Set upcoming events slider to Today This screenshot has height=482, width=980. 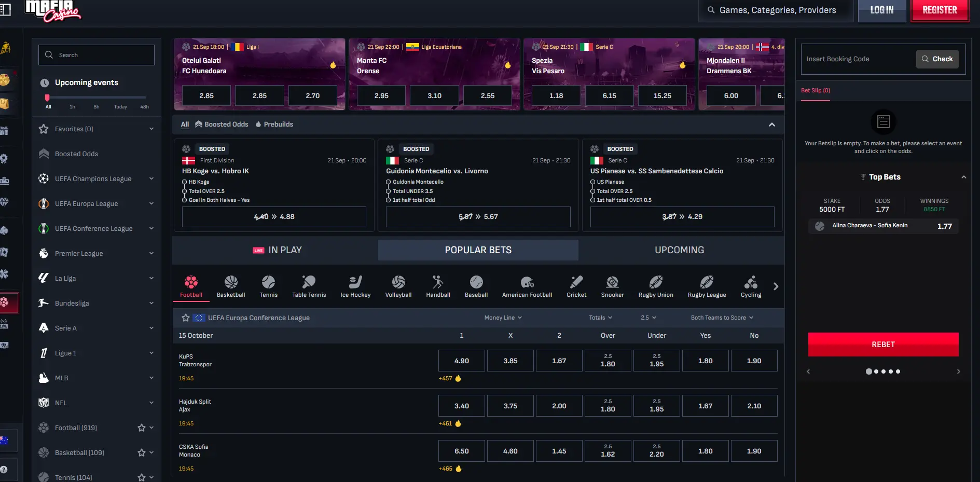(120, 107)
